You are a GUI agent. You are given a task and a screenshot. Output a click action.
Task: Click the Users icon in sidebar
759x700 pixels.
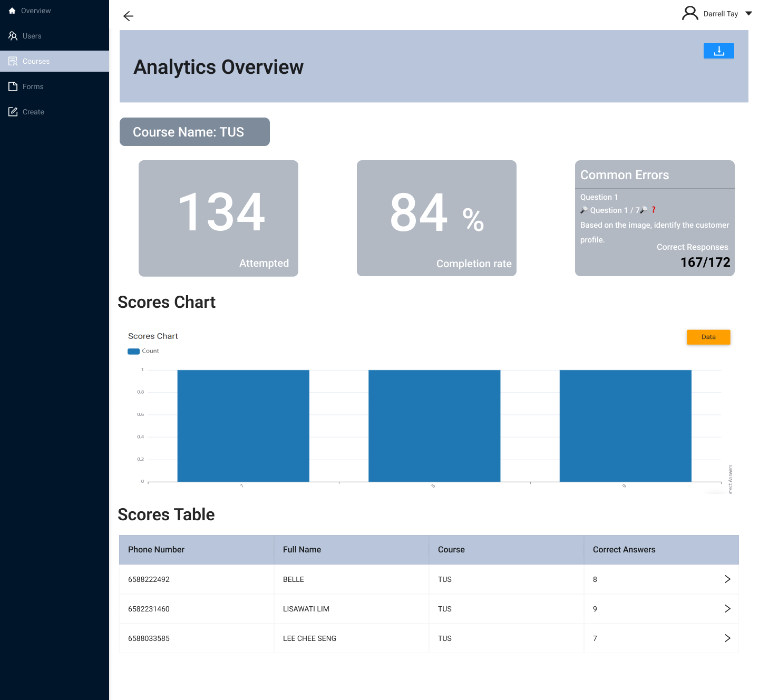click(x=13, y=36)
